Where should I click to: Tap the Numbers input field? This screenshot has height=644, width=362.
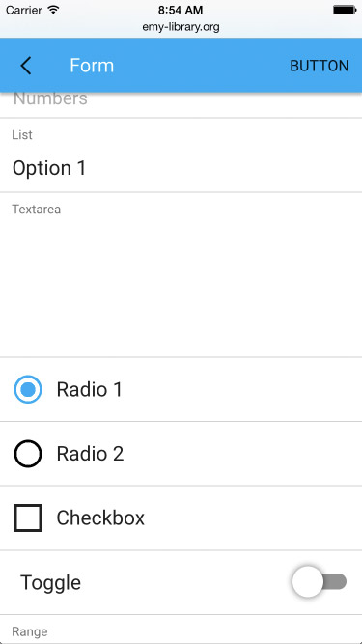coord(181,100)
